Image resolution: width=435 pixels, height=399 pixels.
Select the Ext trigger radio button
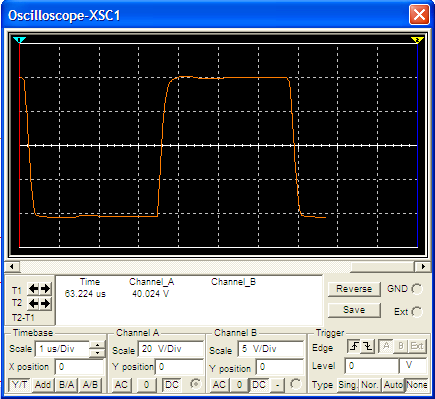click(417, 312)
